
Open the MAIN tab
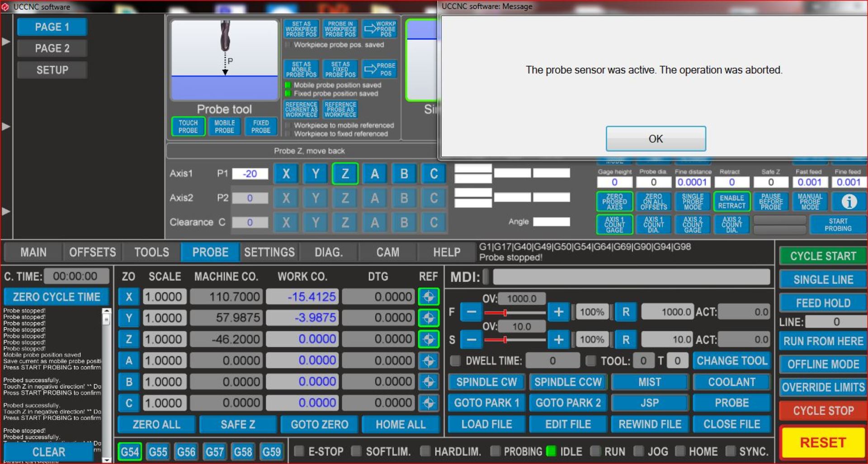[x=33, y=252]
